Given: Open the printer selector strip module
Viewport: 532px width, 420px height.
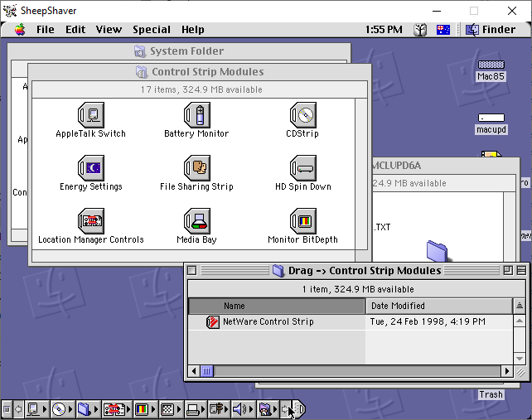Looking at the screenshot, I should pyautogui.click(x=196, y=409).
